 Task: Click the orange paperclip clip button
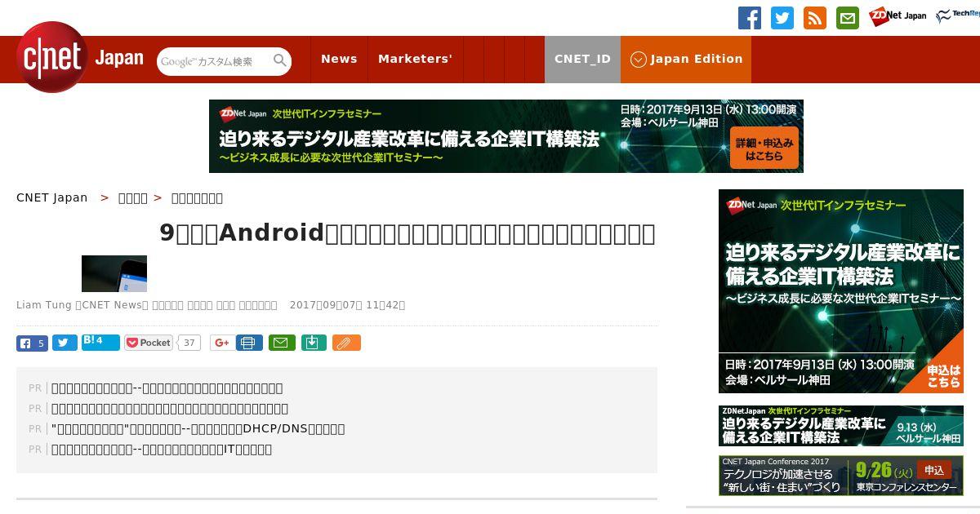[x=346, y=343]
